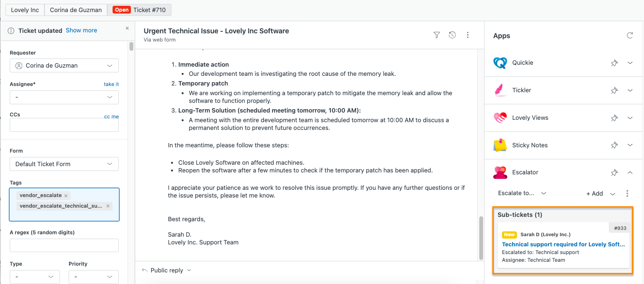Click the Tickler app icon

pyautogui.click(x=500, y=90)
